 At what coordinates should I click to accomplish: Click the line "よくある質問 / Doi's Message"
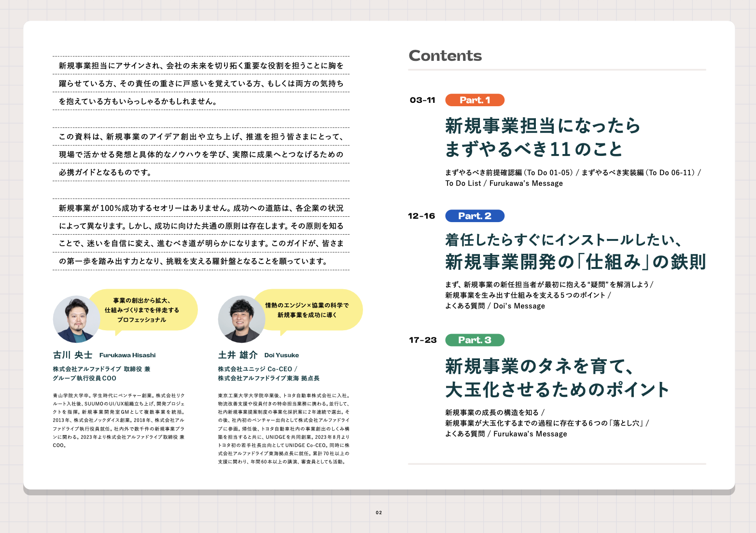tap(495, 306)
